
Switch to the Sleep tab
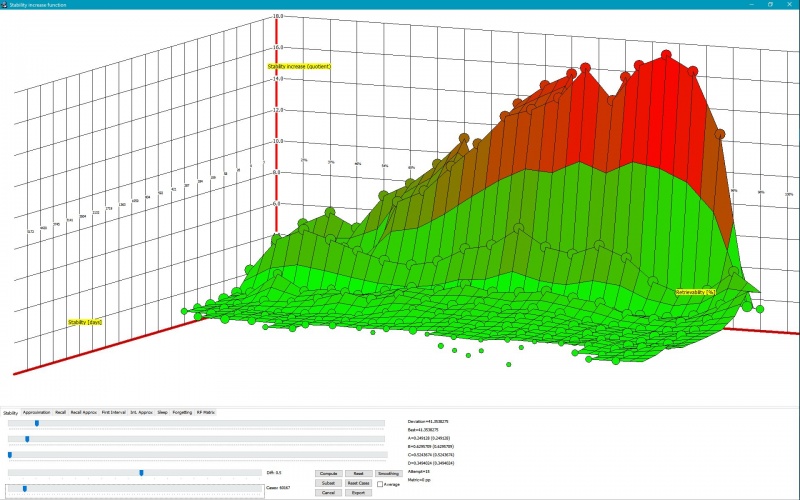(x=162, y=412)
